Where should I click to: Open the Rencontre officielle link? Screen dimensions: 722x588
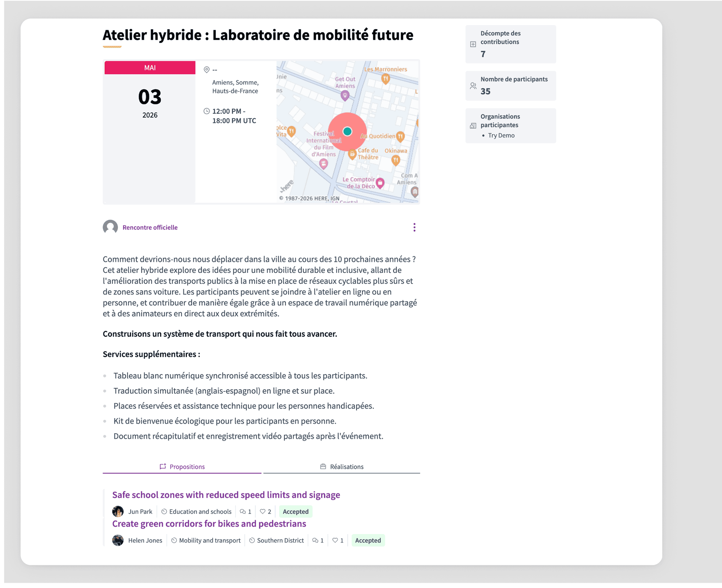[x=150, y=227]
